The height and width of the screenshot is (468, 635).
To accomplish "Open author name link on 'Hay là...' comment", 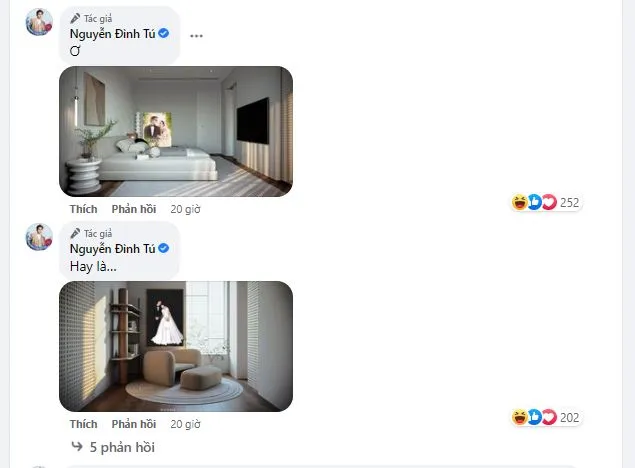I will click(113, 249).
